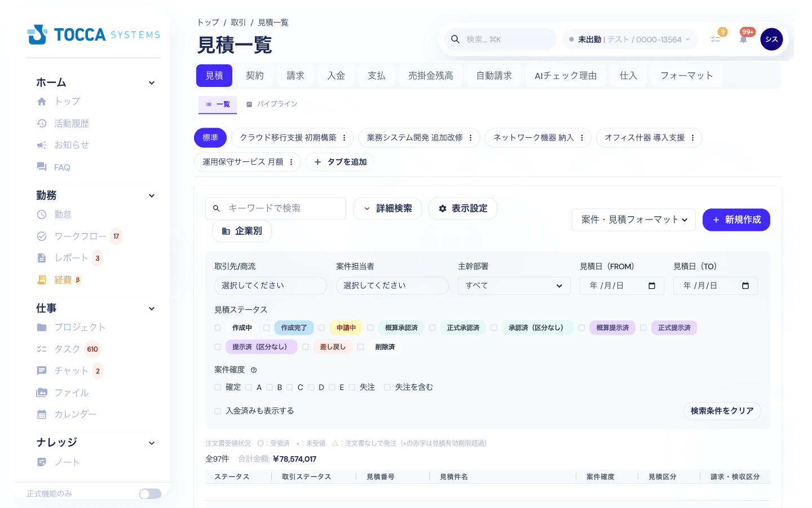Viewport: 812px width, 508px height.
Task: Open the header task list icon
Action: 715,40
